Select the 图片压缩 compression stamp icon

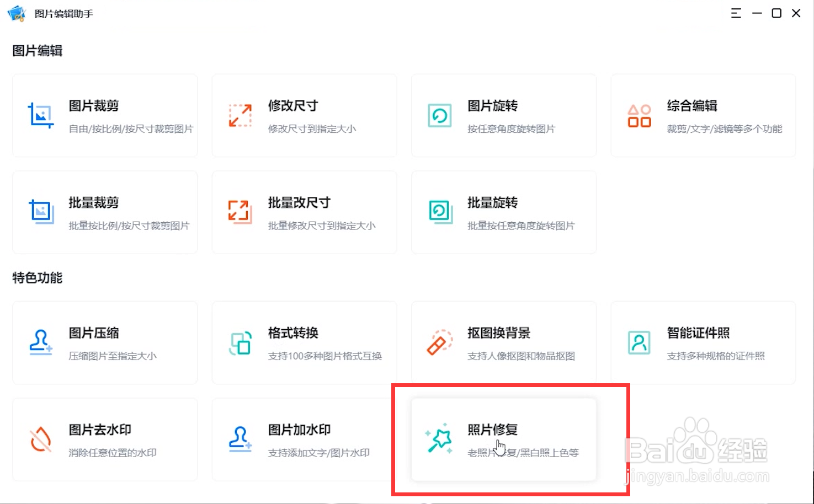[x=41, y=342]
